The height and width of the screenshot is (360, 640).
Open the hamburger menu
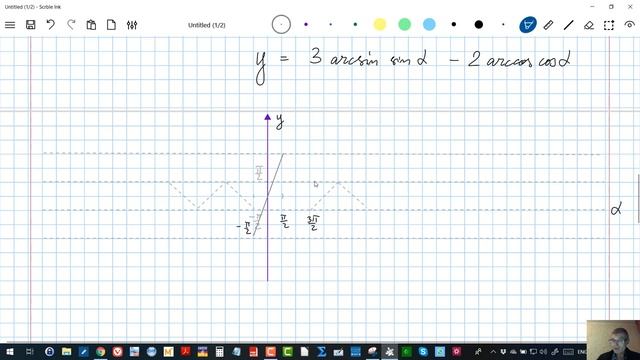[x=10, y=25]
